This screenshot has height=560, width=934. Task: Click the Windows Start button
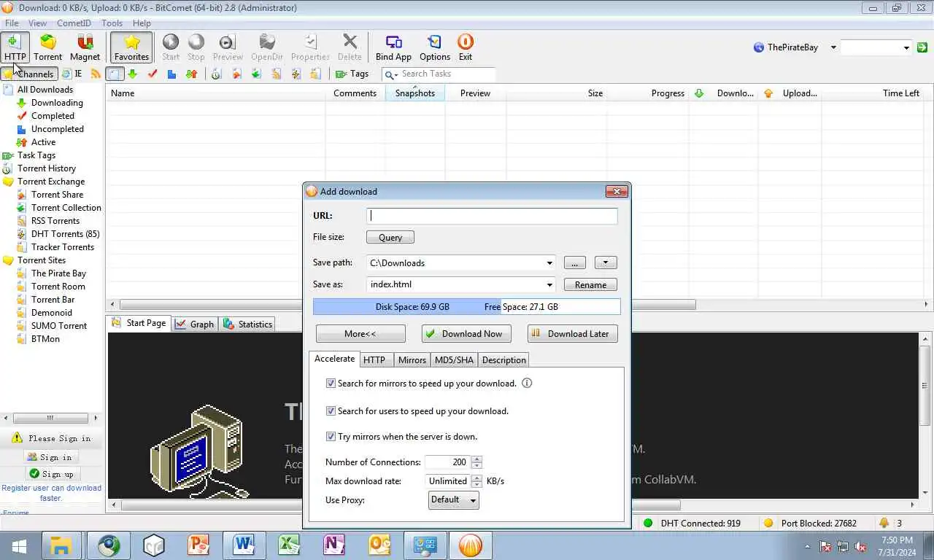pyautogui.click(x=19, y=545)
